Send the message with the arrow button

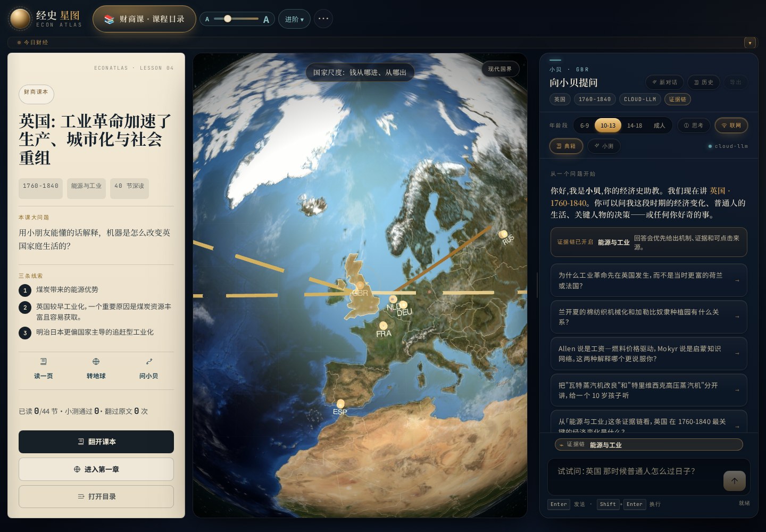tap(735, 481)
